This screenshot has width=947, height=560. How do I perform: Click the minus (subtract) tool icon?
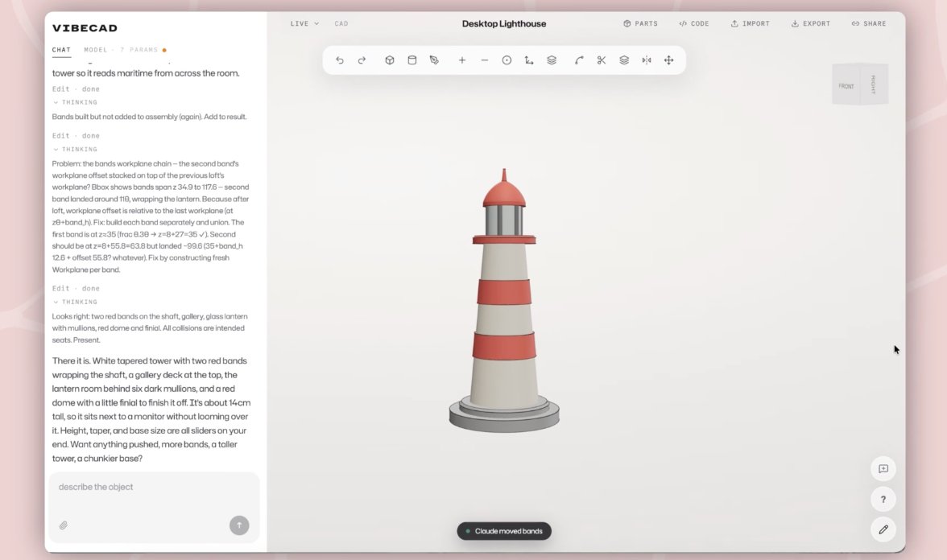tap(485, 60)
